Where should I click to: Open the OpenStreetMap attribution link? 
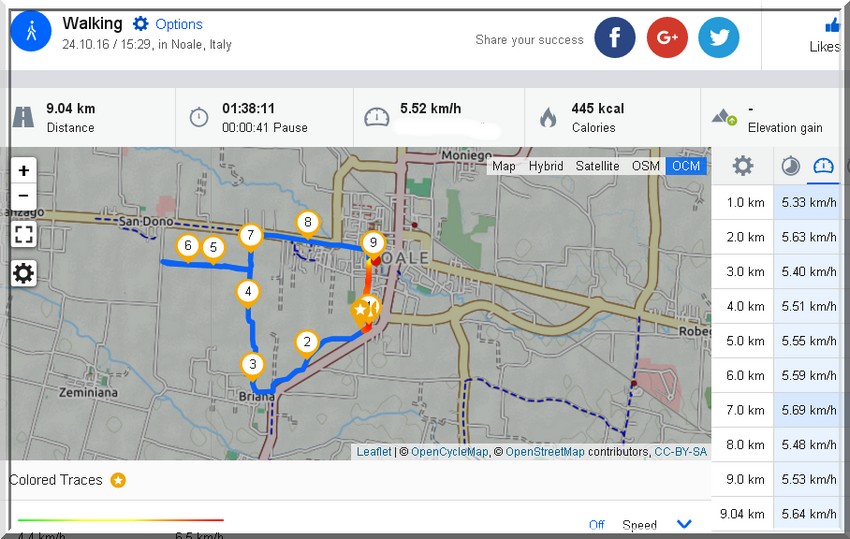545,452
